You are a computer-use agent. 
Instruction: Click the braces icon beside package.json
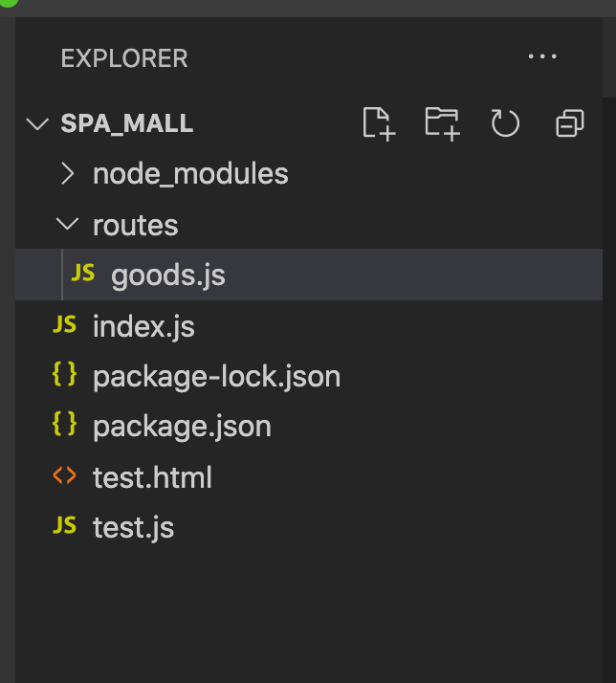tap(64, 426)
